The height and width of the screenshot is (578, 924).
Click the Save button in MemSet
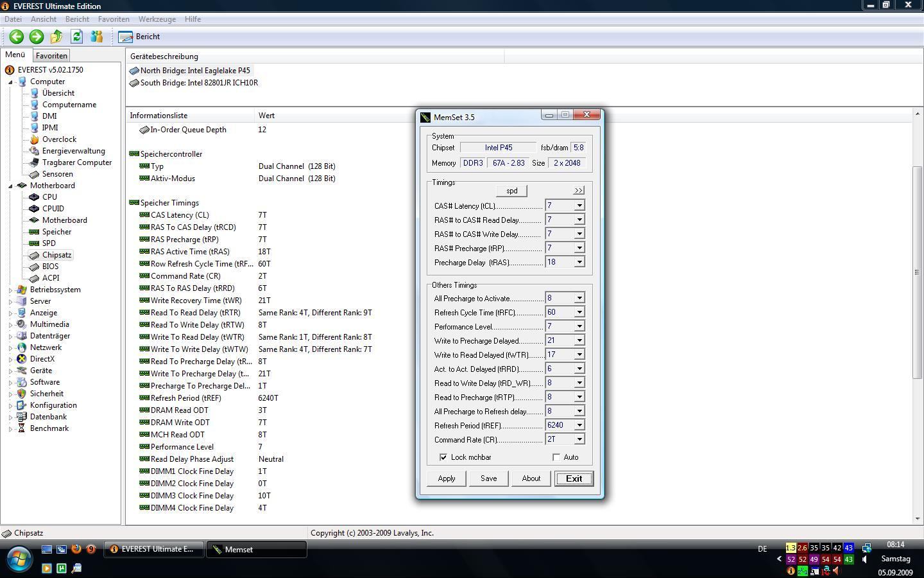click(489, 478)
